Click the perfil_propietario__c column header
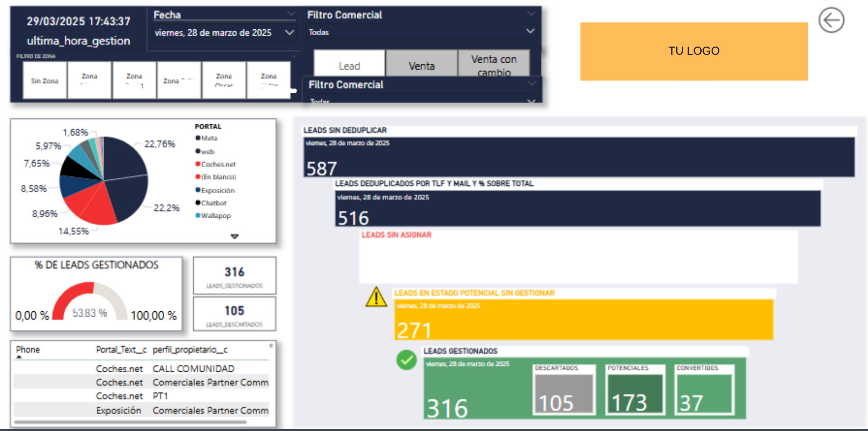Viewport: 868px width, 431px height. pyautogui.click(x=190, y=350)
